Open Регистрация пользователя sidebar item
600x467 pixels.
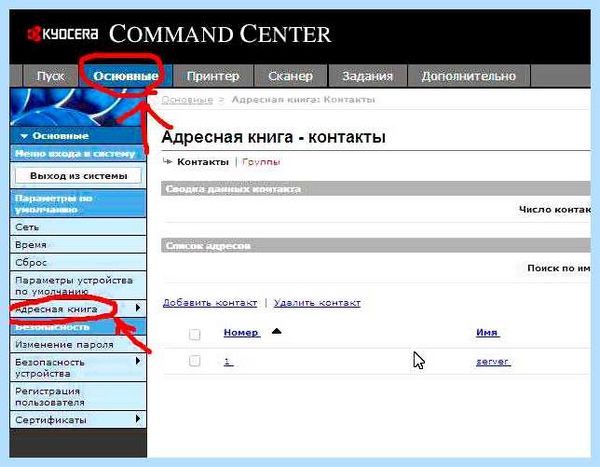[x=78, y=397]
